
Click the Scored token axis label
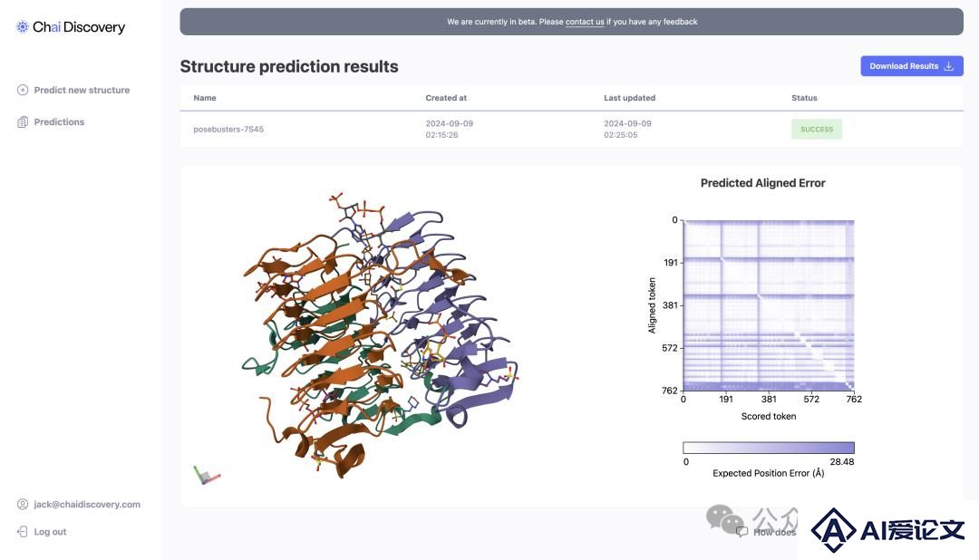click(769, 417)
